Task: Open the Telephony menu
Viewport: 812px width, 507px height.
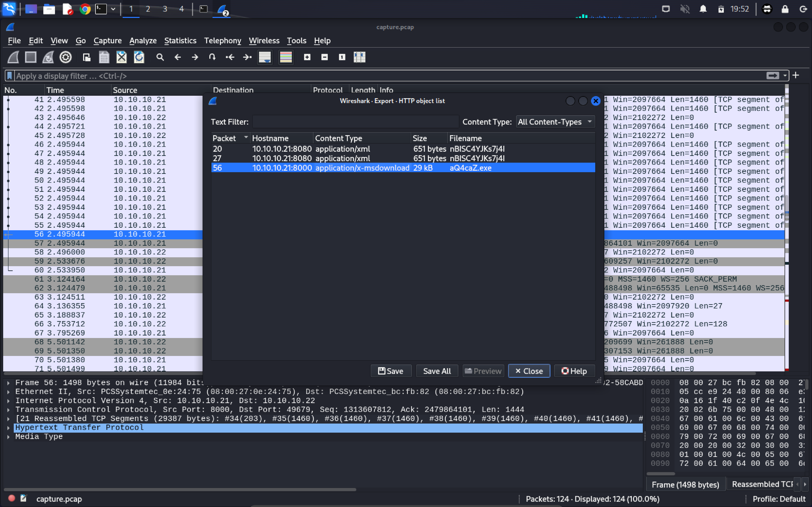Action: 222,41
